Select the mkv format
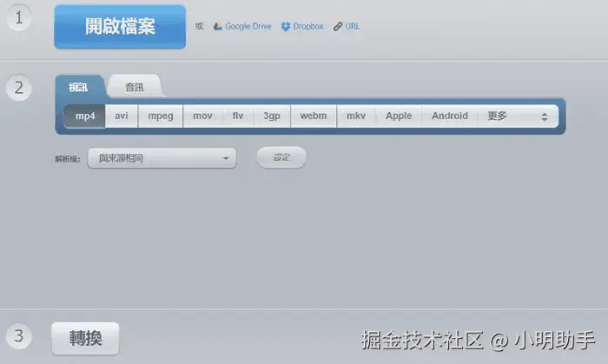 click(356, 116)
